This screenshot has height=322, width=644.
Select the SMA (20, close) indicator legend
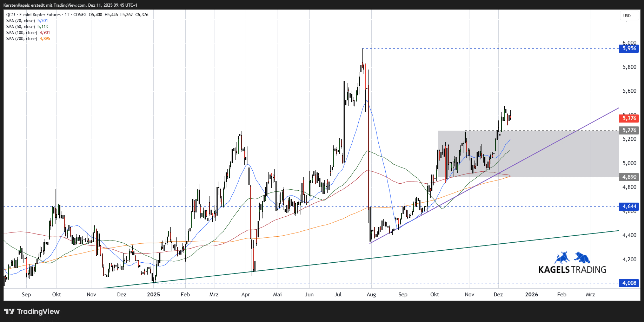(20, 21)
